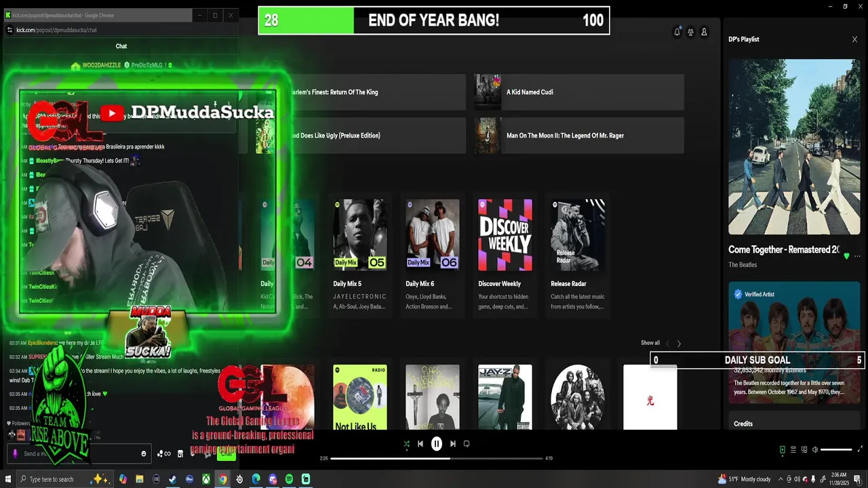Viewport: 868px width, 488px height.
Task: Open the chat emoji picker
Action: 144,453
